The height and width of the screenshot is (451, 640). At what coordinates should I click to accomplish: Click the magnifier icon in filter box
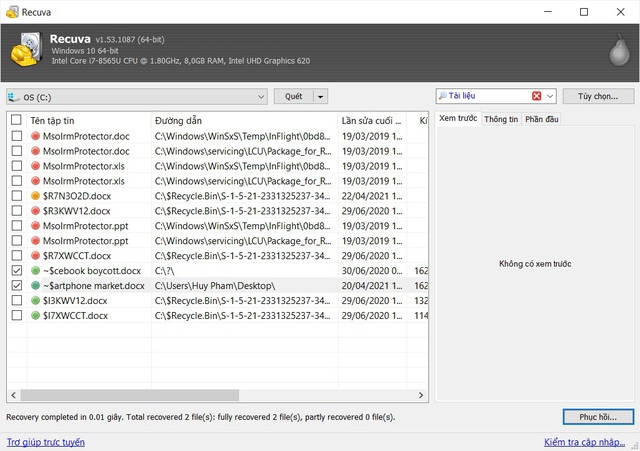(443, 97)
